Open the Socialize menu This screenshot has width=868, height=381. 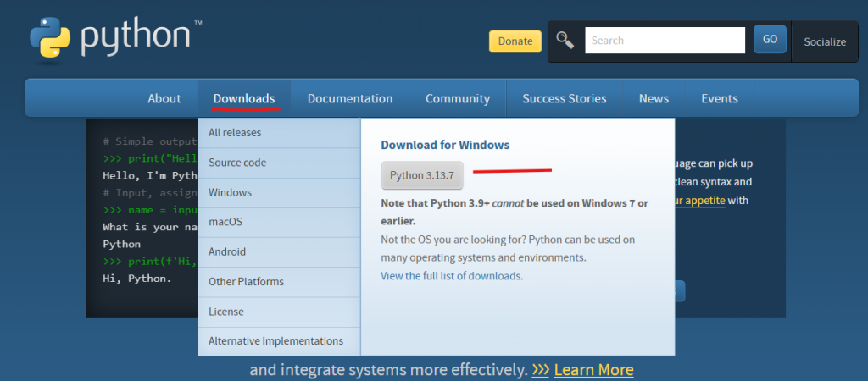(825, 41)
